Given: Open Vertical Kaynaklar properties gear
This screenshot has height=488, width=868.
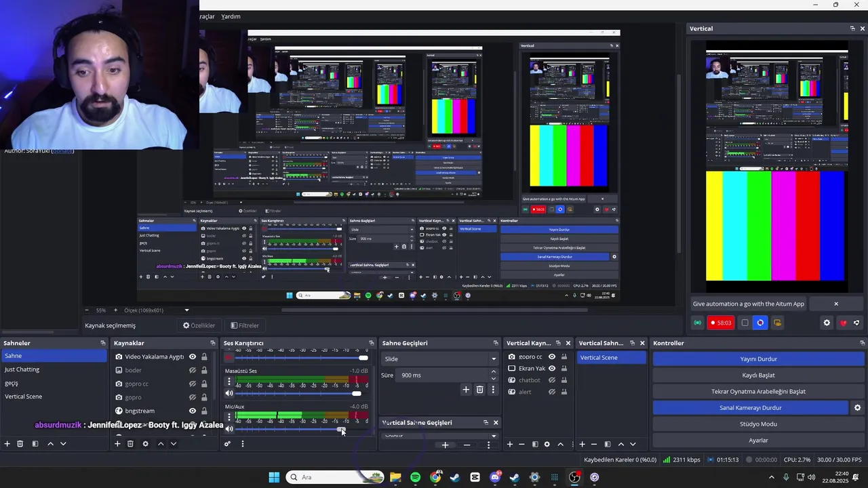Looking at the screenshot, I should 547,445.
